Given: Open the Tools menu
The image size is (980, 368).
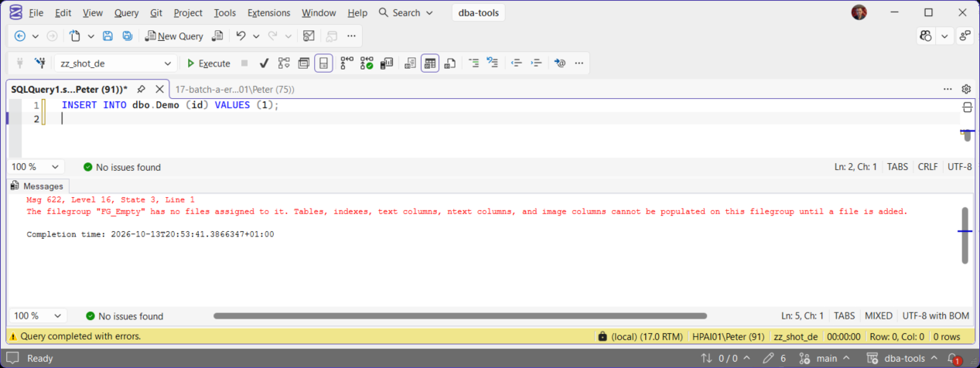Looking at the screenshot, I should click(x=225, y=13).
